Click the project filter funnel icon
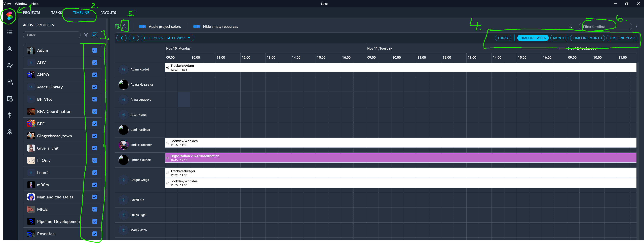Viewport: 644px width, 243px height. click(86, 35)
